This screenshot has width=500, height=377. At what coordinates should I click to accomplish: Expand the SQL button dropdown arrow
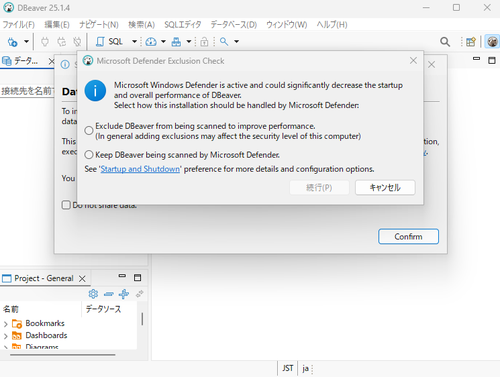click(x=134, y=42)
